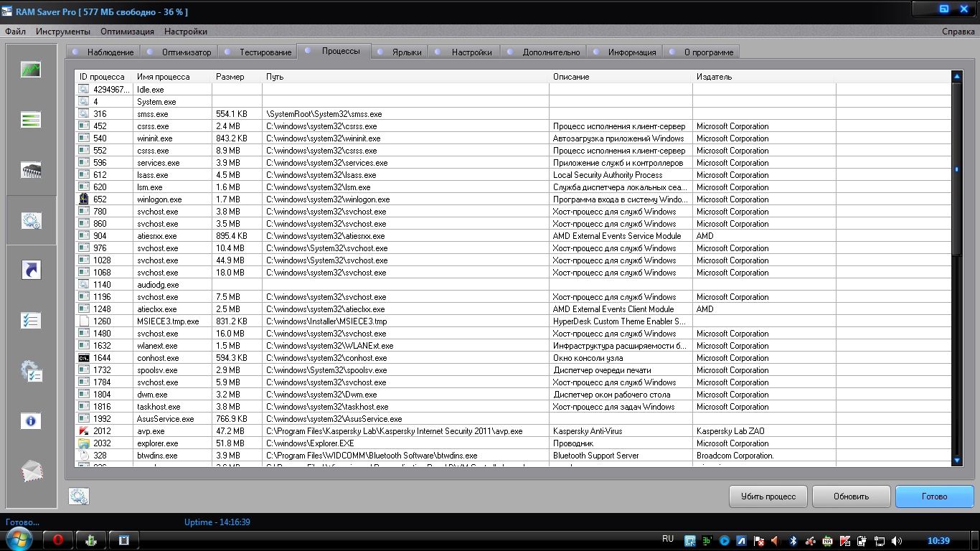Open the Файл menu
Screen dimensions: 980x551
pos(15,32)
